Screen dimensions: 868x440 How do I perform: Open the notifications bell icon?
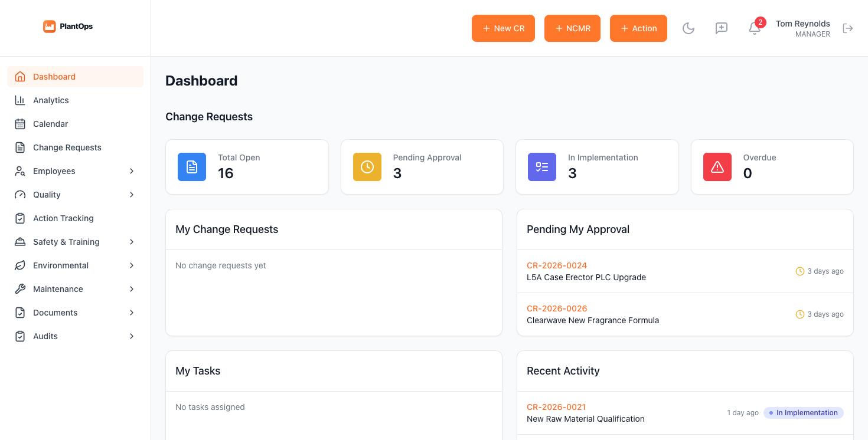pyautogui.click(x=754, y=28)
